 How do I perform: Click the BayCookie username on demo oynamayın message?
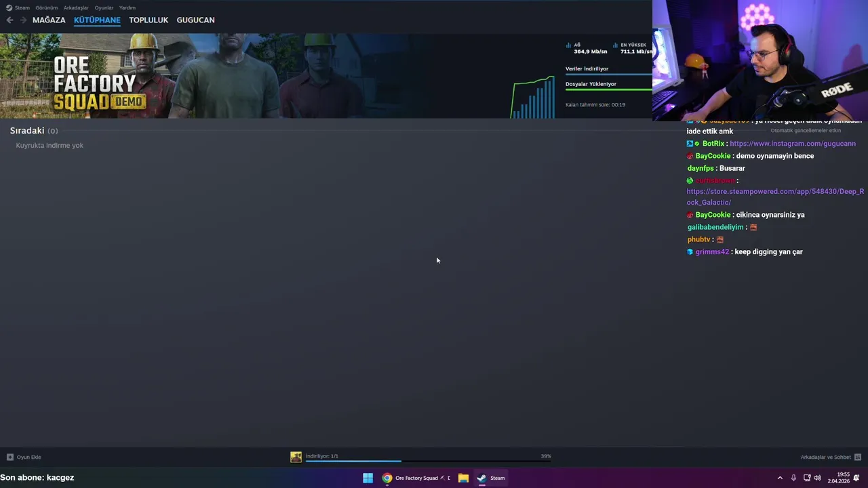click(x=713, y=156)
